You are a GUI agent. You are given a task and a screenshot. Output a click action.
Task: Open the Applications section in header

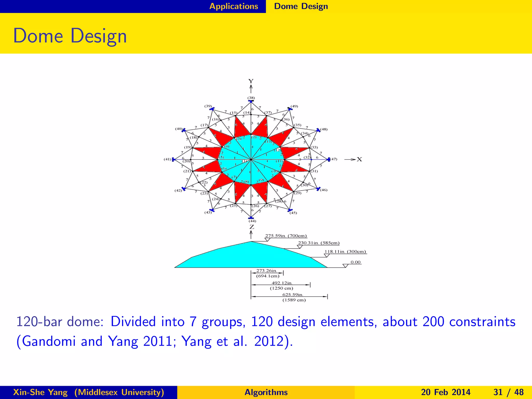pos(234,6)
